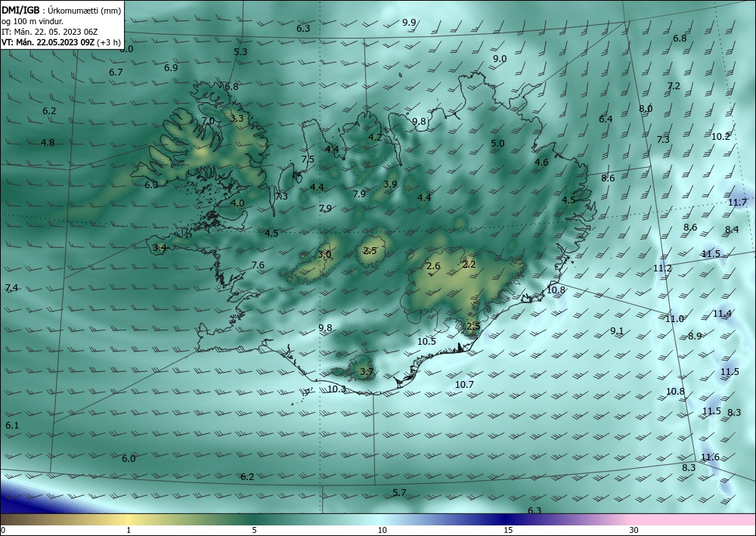Screen dimensions: 756x536
Task: Click the map value '4.8'
Action: click(x=48, y=142)
